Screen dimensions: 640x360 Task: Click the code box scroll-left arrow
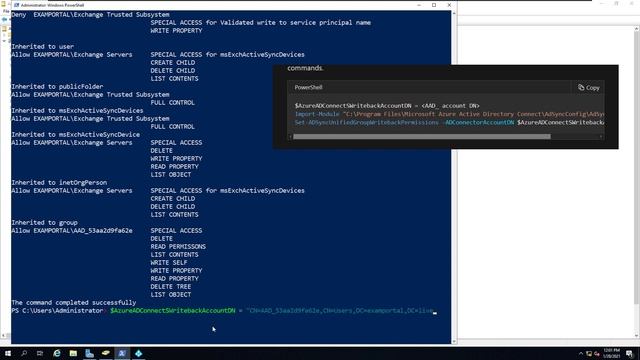(x=291, y=137)
